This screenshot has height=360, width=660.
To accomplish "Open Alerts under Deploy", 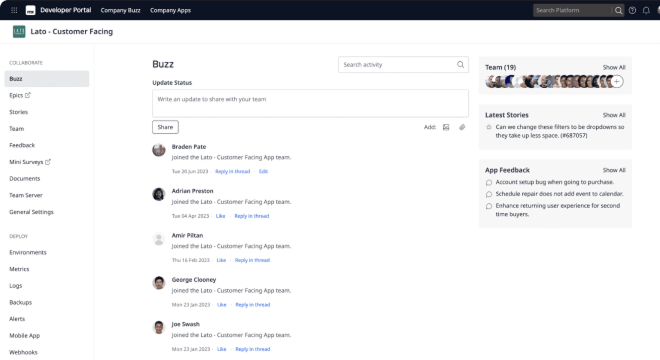I will tap(17, 319).
